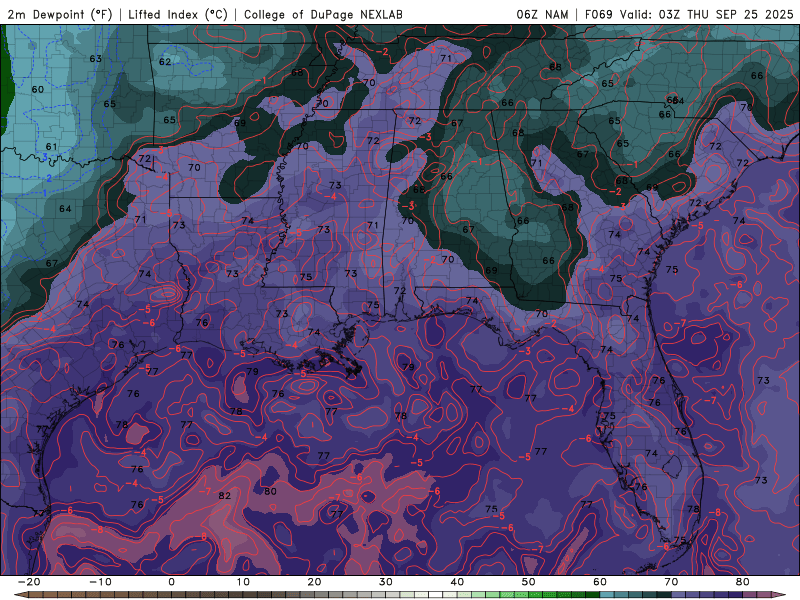Image resolution: width=800 pixels, height=600 pixels.
Task: Click the 61 dewpoint value on the map
Action: pos(52,147)
